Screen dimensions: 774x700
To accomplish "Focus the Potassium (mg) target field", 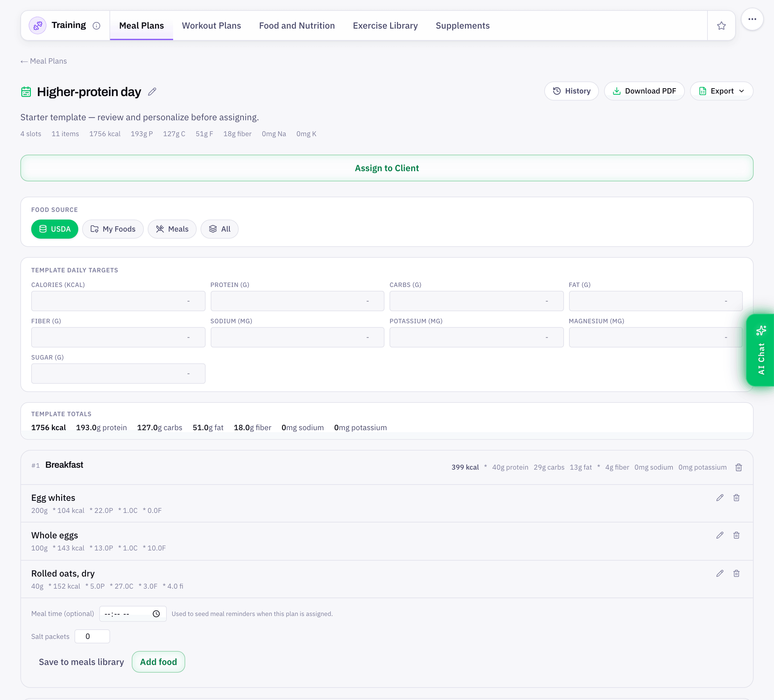I will (x=476, y=337).
